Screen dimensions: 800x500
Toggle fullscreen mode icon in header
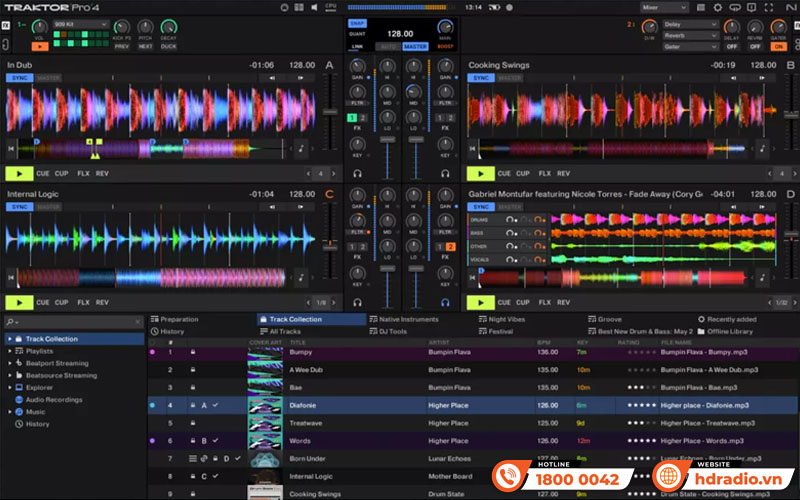(768, 8)
